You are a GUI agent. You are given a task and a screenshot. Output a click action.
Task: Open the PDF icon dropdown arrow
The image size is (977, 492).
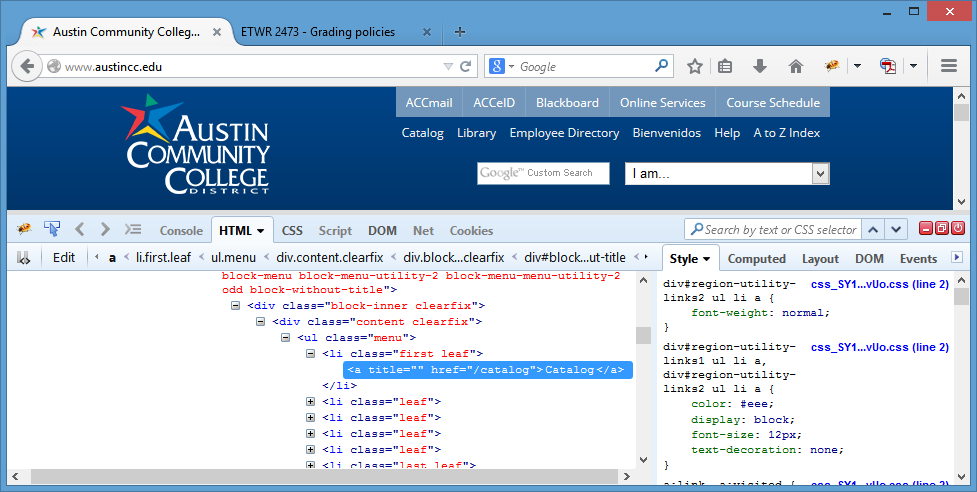coord(913,66)
